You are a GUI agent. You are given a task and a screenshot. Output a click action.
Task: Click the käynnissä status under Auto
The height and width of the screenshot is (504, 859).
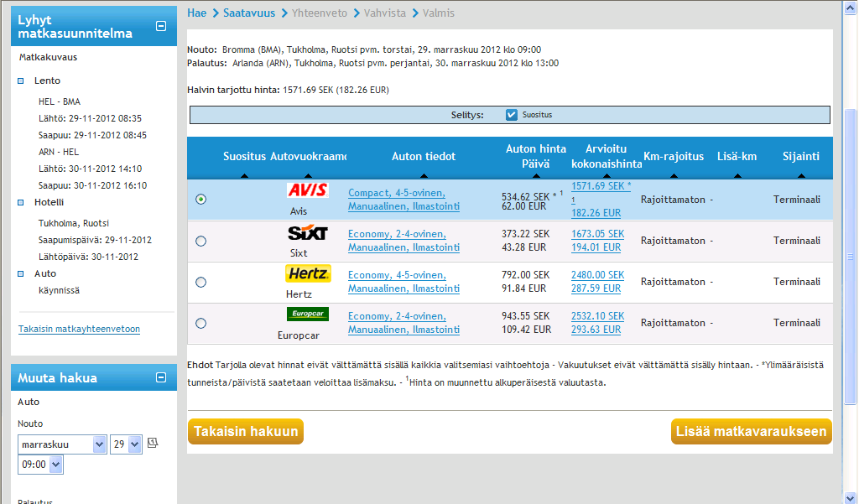click(59, 290)
